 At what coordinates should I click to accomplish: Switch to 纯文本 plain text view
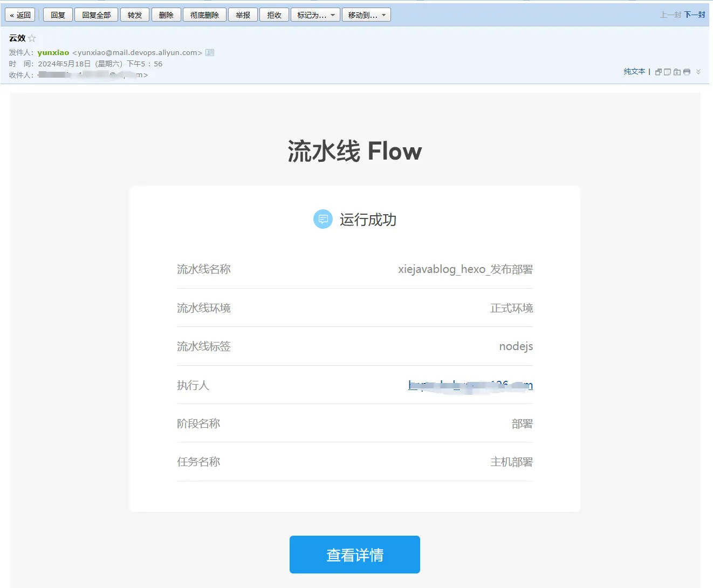click(x=634, y=71)
